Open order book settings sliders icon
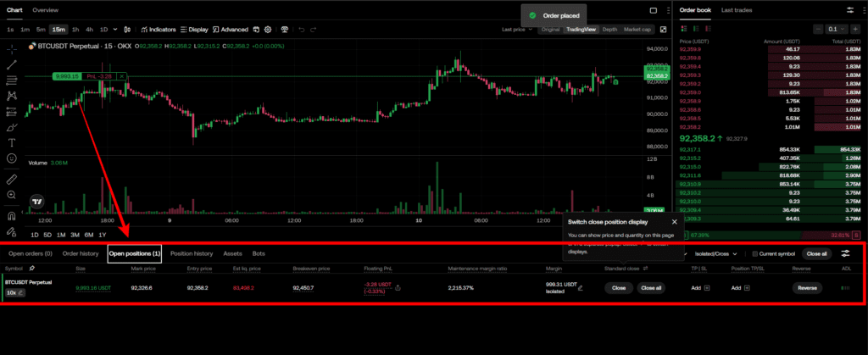 click(x=850, y=10)
